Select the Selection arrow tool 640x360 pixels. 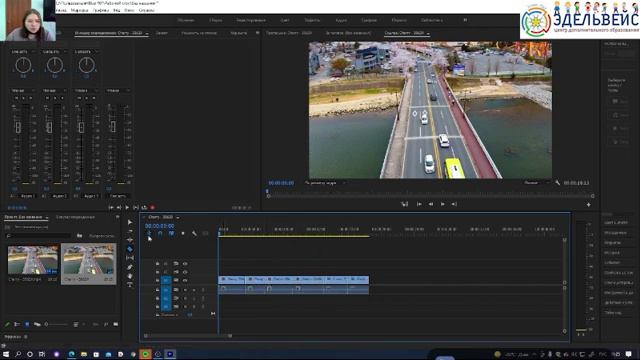coord(130,222)
